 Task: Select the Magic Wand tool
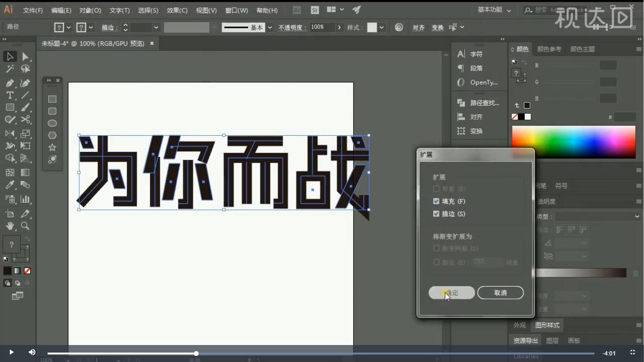pyautogui.click(x=9, y=69)
